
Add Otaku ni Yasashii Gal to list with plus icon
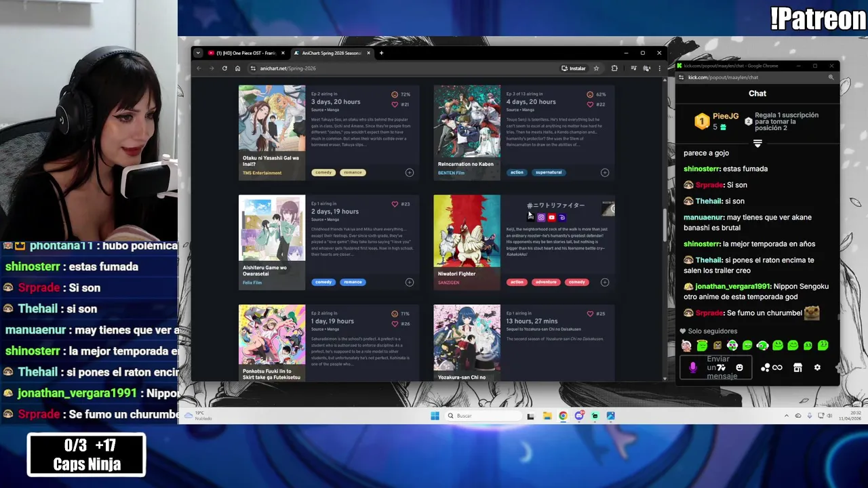point(410,173)
